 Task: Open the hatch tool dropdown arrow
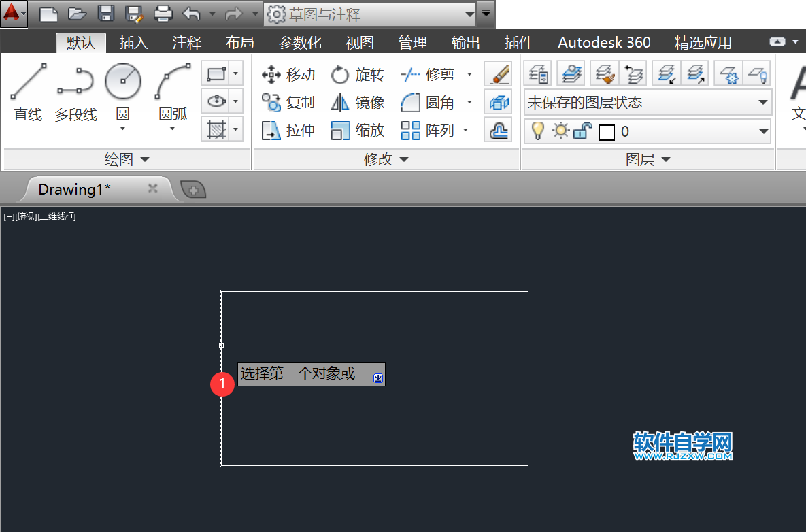click(x=236, y=129)
